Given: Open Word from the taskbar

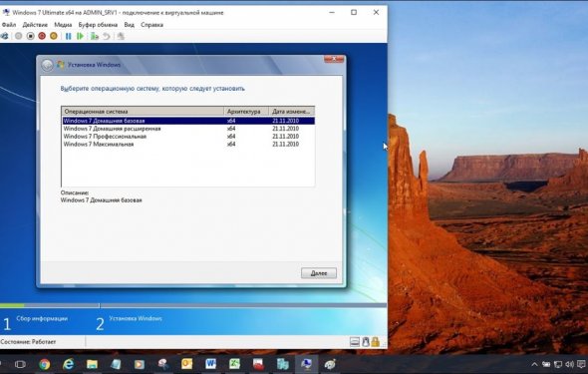Looking at the screenshot, I should [210, 364].
